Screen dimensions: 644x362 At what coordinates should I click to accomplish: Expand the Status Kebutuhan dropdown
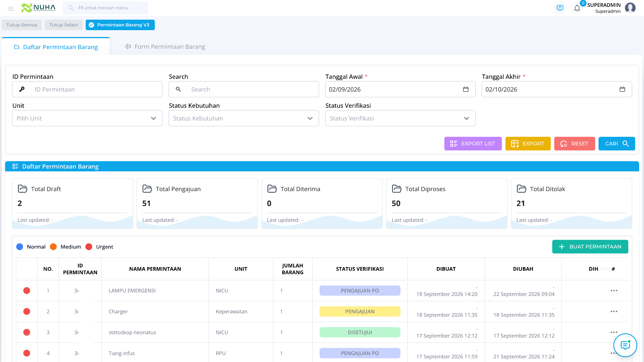point(244,118)
